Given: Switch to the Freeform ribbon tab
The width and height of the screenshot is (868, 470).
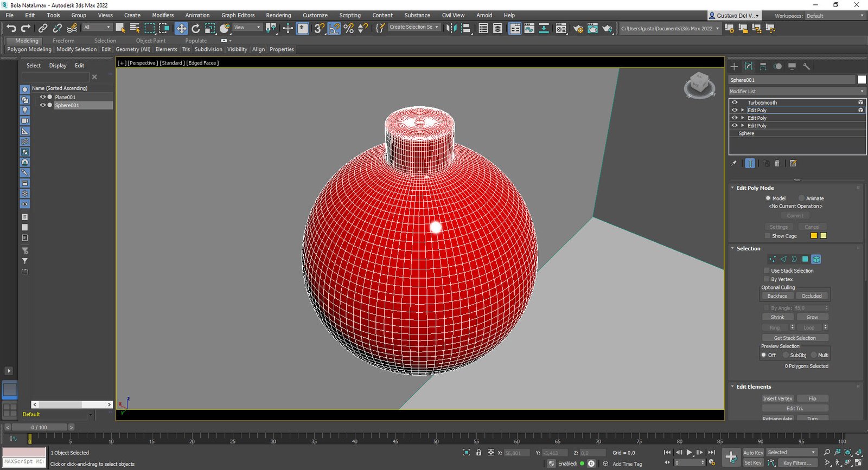Looking at the screenshot, I should click(63, 41).
